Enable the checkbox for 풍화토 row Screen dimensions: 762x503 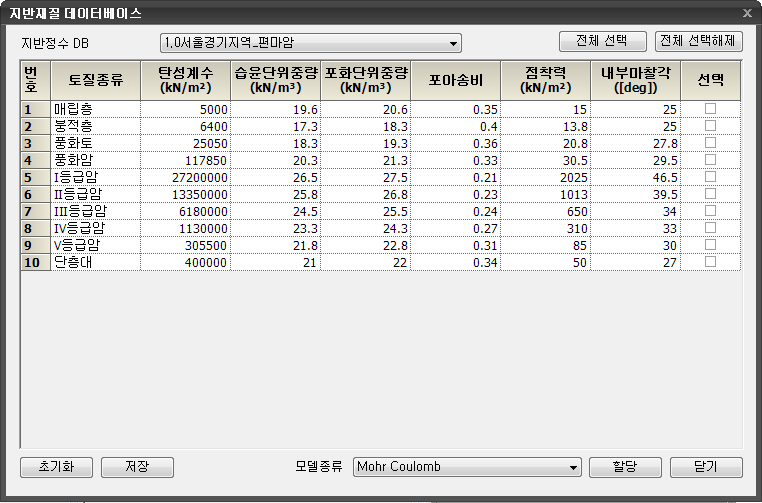pos(710,143)
